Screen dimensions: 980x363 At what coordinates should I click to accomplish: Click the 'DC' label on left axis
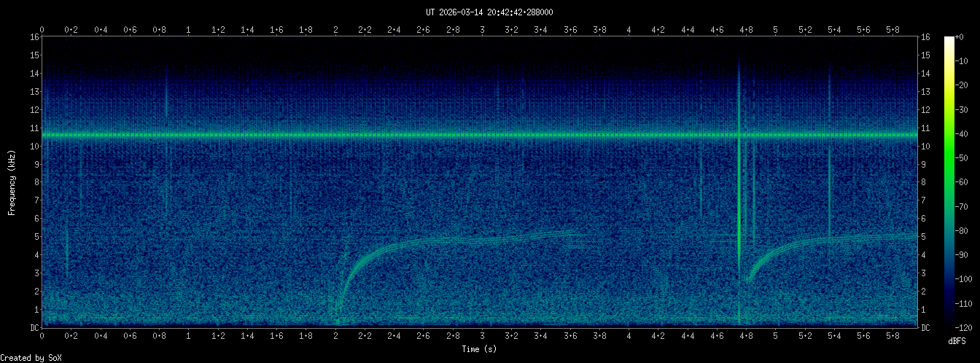tap(34, 328)
